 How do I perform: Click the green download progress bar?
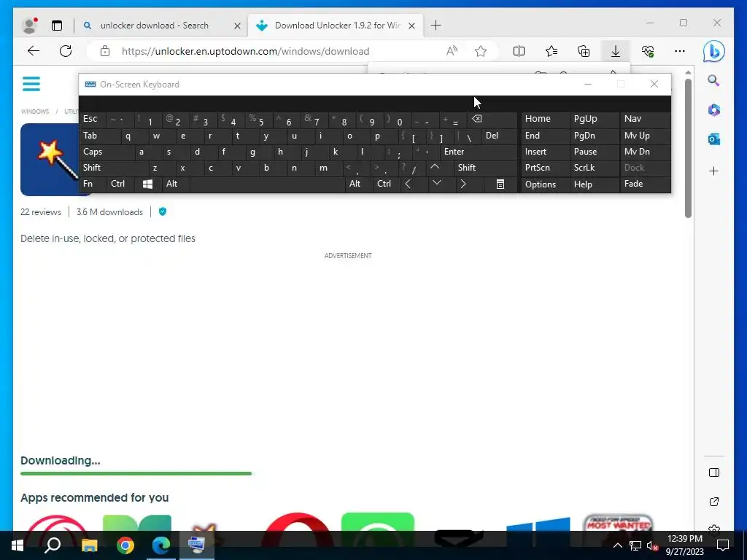136,473
